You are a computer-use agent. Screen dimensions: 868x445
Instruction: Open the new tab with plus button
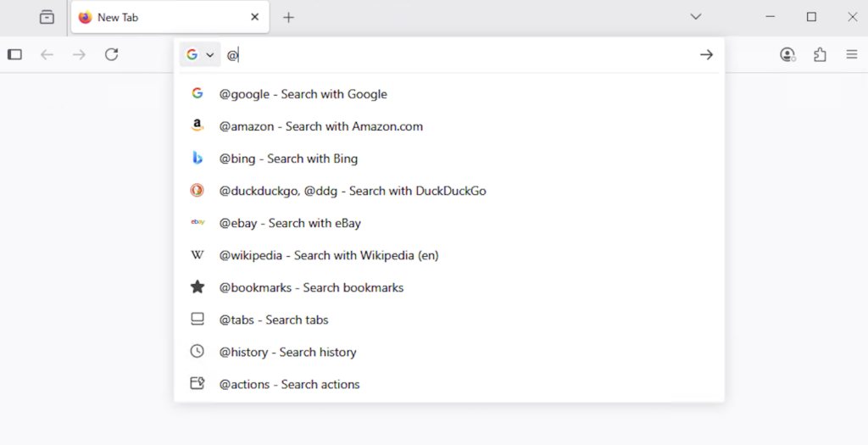pyautogui.click(x=288, y=17)
